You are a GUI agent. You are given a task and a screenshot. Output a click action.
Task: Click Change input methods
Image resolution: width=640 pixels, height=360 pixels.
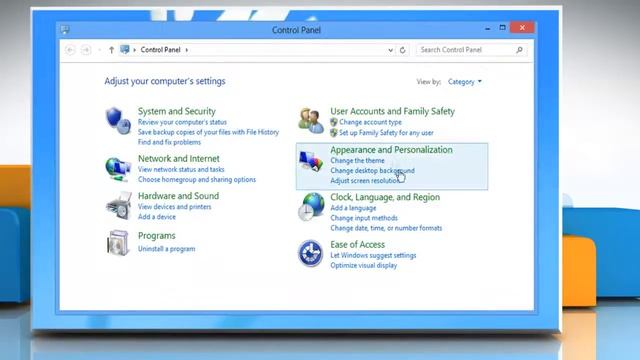[x=364, y=218]
